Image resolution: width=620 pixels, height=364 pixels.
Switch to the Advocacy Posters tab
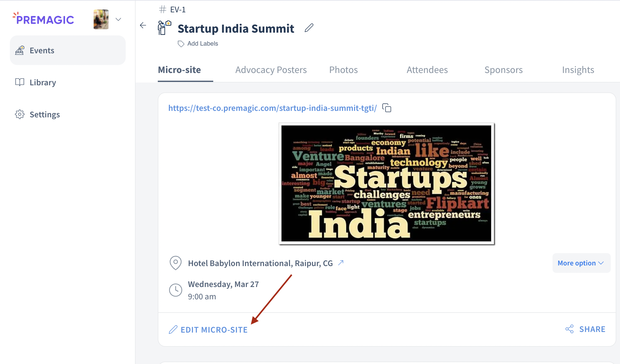pos(271,70)
